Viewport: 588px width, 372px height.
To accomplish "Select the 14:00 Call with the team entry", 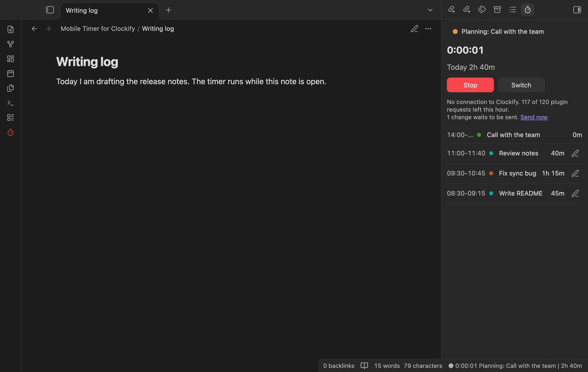I will coord(514,135).
